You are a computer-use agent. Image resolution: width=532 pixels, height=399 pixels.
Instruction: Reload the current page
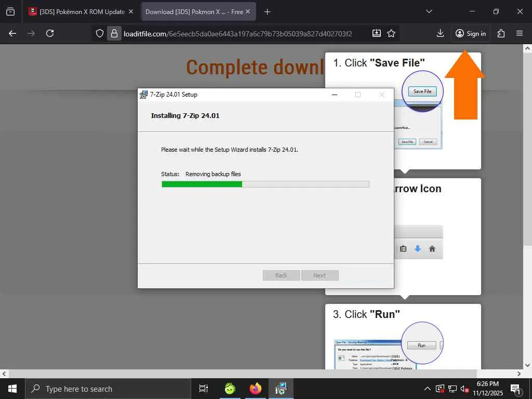point(50,33)
